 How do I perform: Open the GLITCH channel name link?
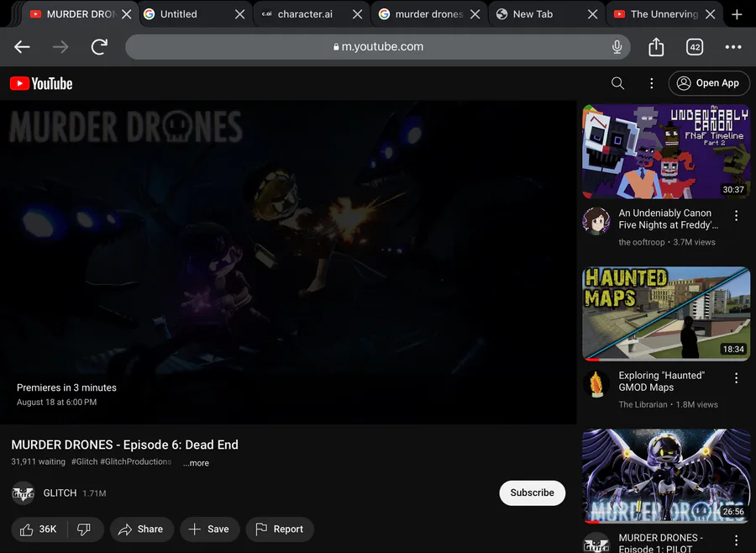[60, 493]
